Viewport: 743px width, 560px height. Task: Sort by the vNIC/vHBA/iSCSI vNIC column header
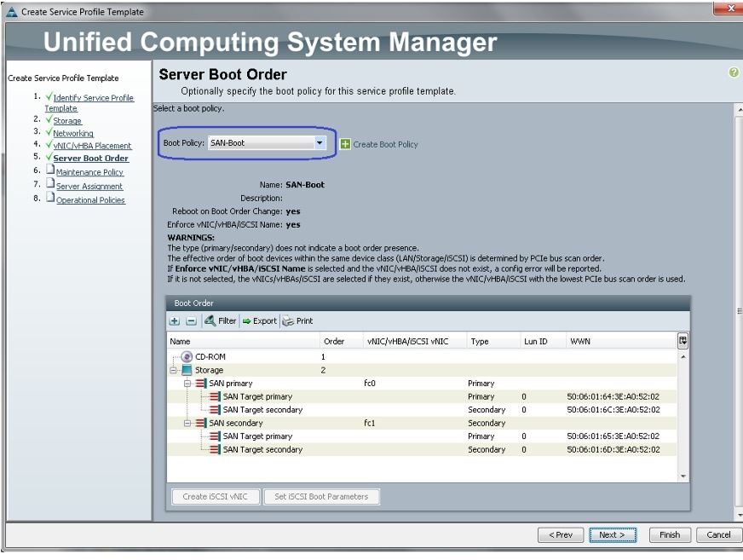(415, 342)
